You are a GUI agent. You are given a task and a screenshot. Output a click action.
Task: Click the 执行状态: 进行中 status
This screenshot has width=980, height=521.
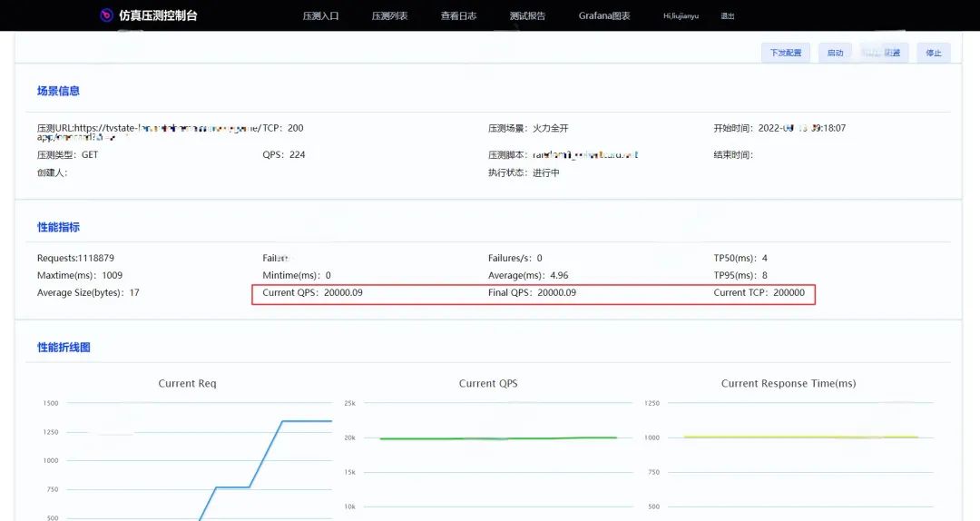coord(524,172)
